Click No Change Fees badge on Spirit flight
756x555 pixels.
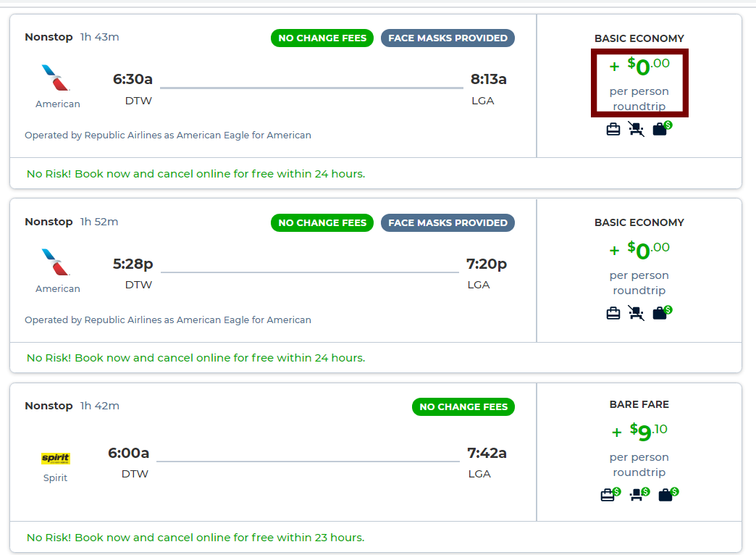coord(463,407)
